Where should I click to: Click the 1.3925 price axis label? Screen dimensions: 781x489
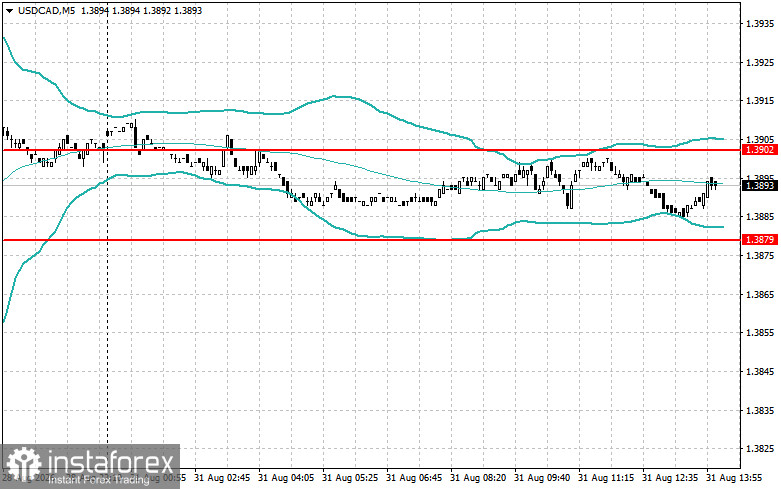click(761, 62)
